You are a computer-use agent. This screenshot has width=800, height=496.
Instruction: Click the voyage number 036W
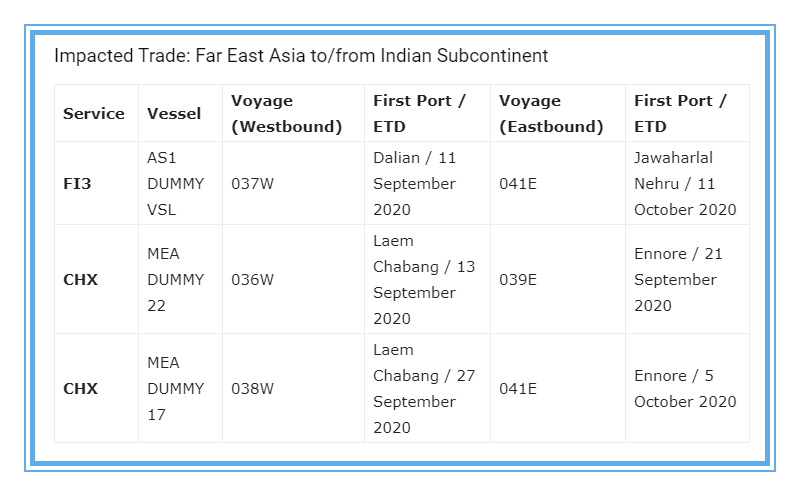click(x=252, y=280)
